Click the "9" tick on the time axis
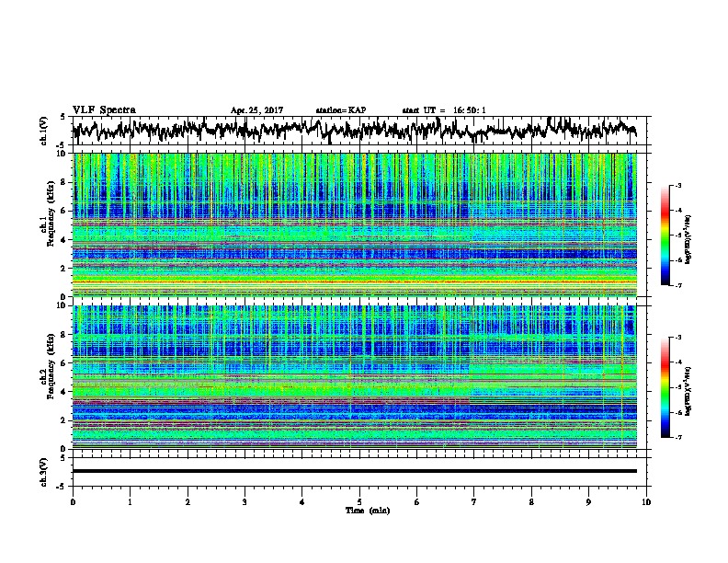The image size is (728, 563). (588, 502)
